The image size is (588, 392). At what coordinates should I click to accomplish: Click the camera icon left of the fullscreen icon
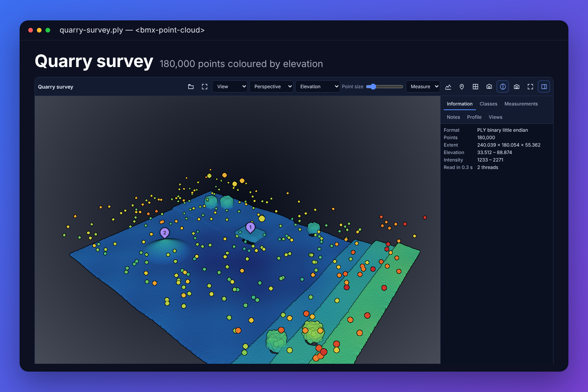(517, 87)
